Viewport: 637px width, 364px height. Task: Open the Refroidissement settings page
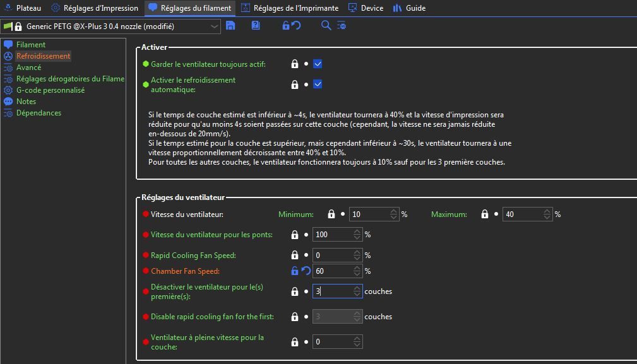pos(43,56)
